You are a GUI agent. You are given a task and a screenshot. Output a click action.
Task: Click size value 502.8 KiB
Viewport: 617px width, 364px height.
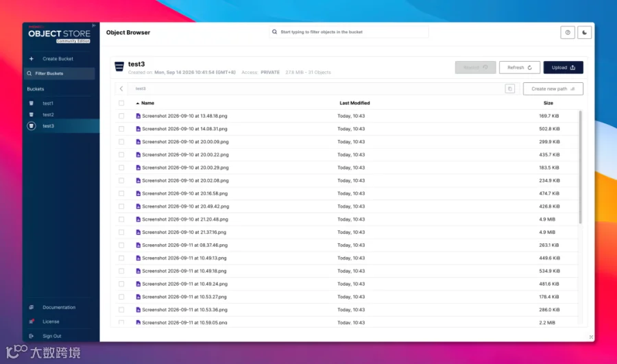click(x=549, y=129)
